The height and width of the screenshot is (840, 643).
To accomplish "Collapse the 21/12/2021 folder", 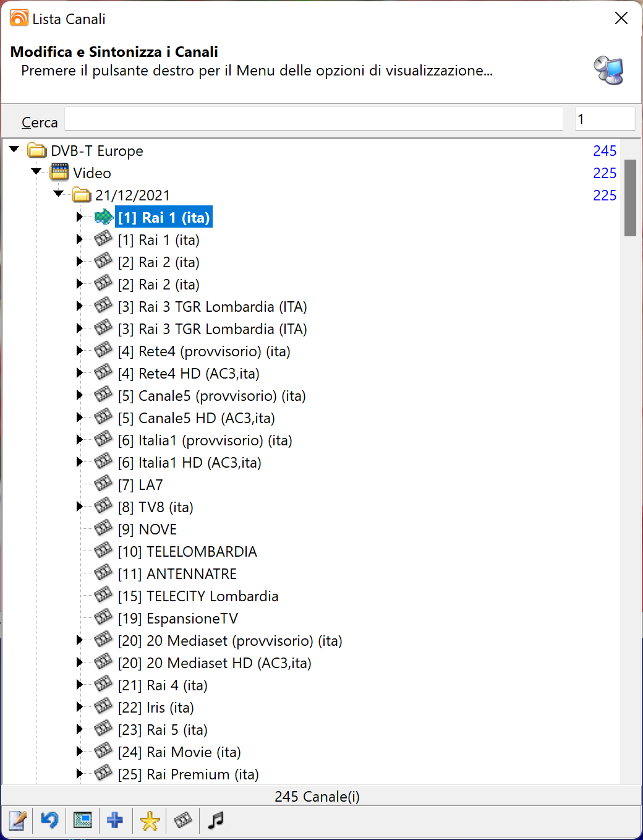I will pyautogui.click(x=59, y=194).
